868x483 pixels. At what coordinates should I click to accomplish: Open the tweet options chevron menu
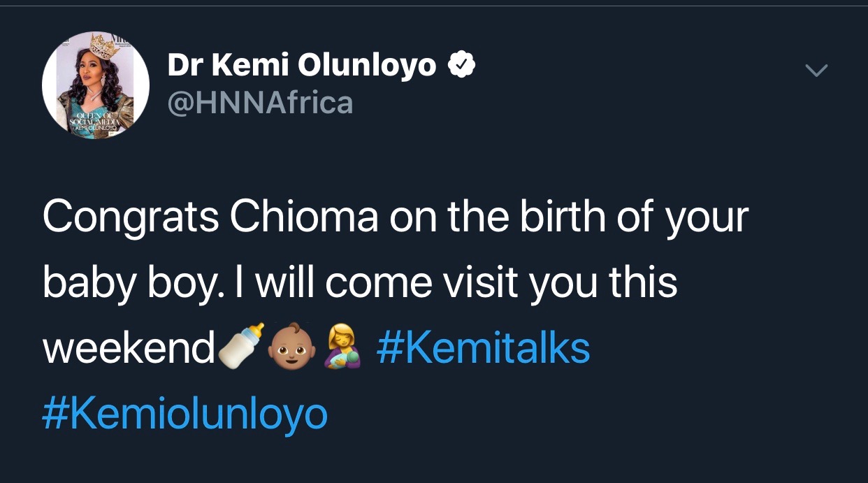click(x=816, y=70)
